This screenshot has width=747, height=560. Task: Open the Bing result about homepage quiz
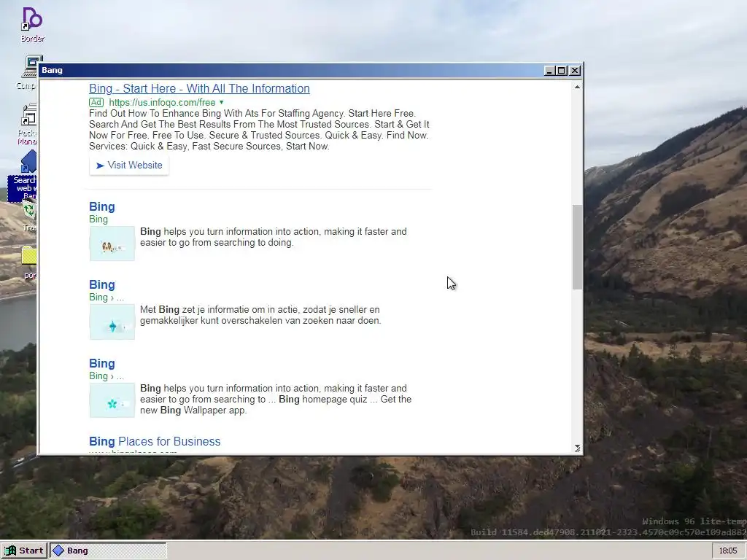coord(102,364)
